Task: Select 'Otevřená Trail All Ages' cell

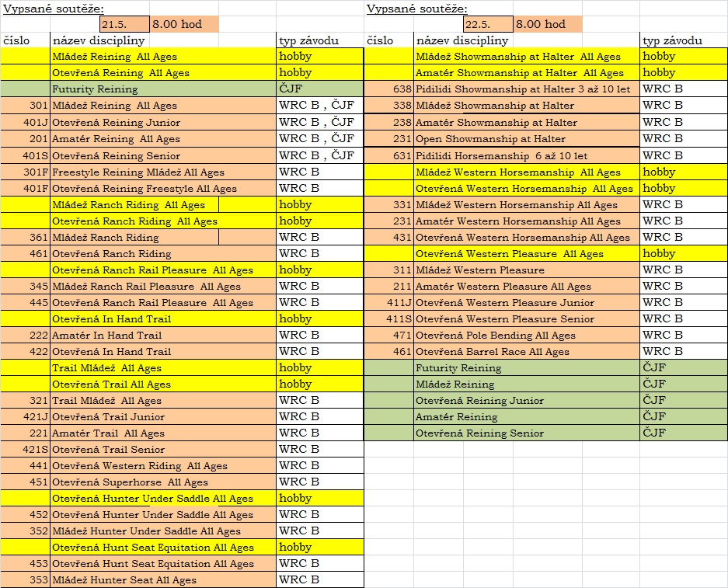Action: (x=163, y=384)
